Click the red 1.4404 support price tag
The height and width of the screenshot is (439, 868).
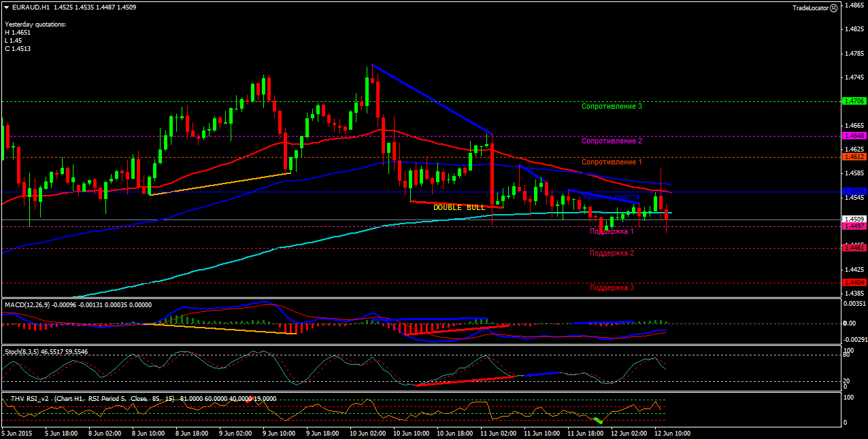click(x=854, y=282)
